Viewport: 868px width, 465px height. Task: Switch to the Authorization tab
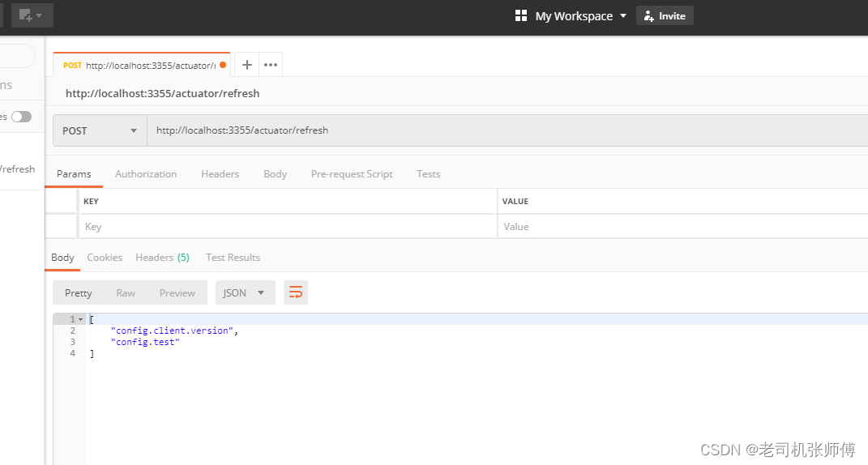[146, 174]
